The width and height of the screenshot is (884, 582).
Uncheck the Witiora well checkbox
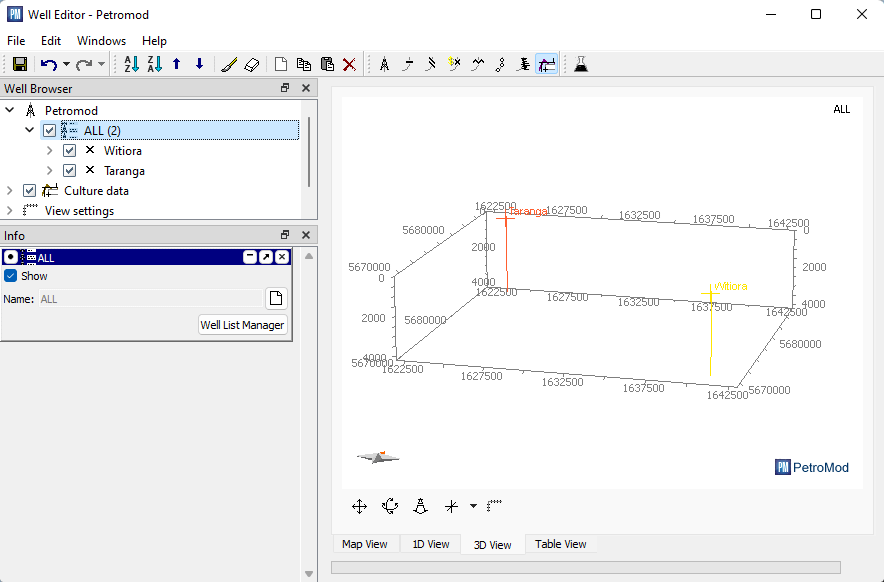(x=70, y=151)
